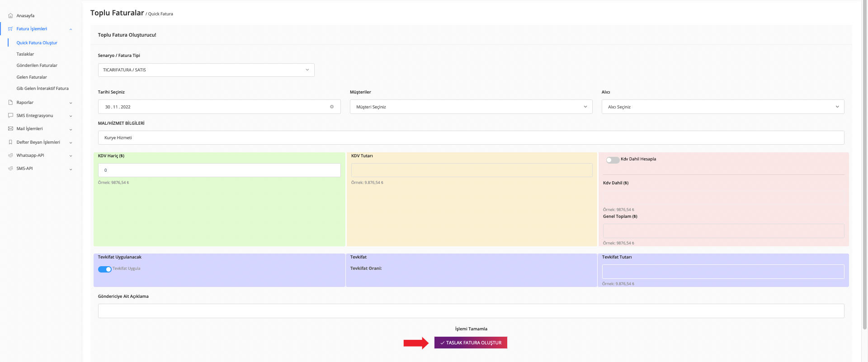Click the Tevkifat Oranı label
Image resolution: width=868 pixels, height=362 pixels.
[366, 268]
